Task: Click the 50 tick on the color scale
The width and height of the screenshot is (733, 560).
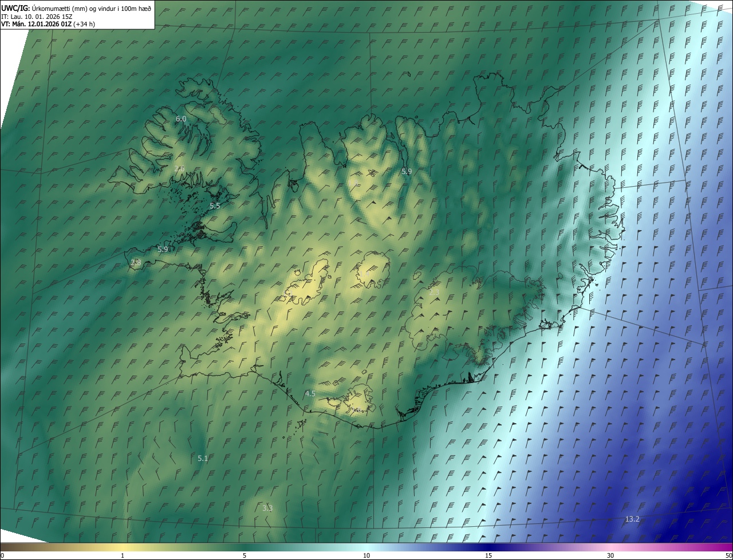Action: [x=729, y=555]
